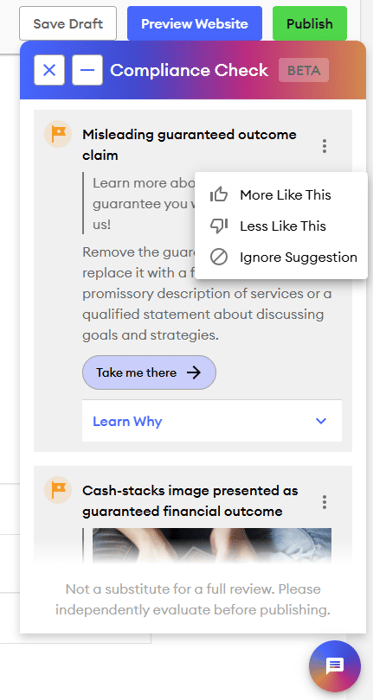Close the Compliance Check panel
The width and height of the screenshot is (373, 700).
[49, 70]
